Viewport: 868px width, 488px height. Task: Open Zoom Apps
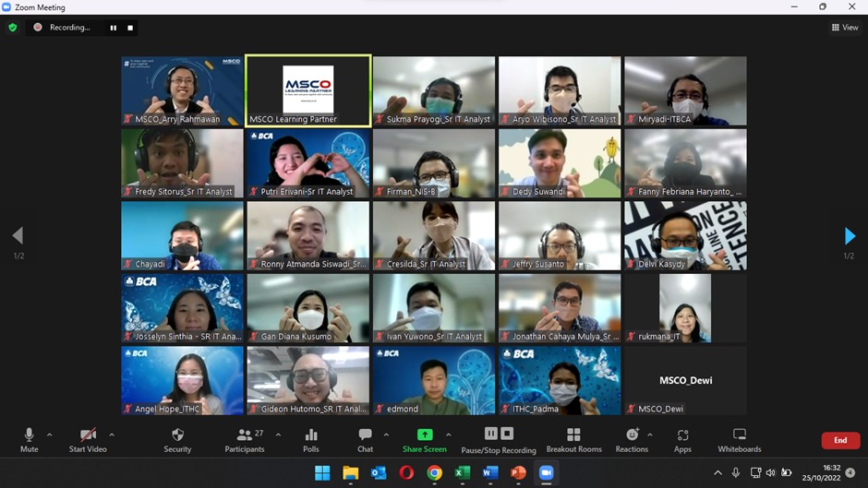click(x=682, y=440)
